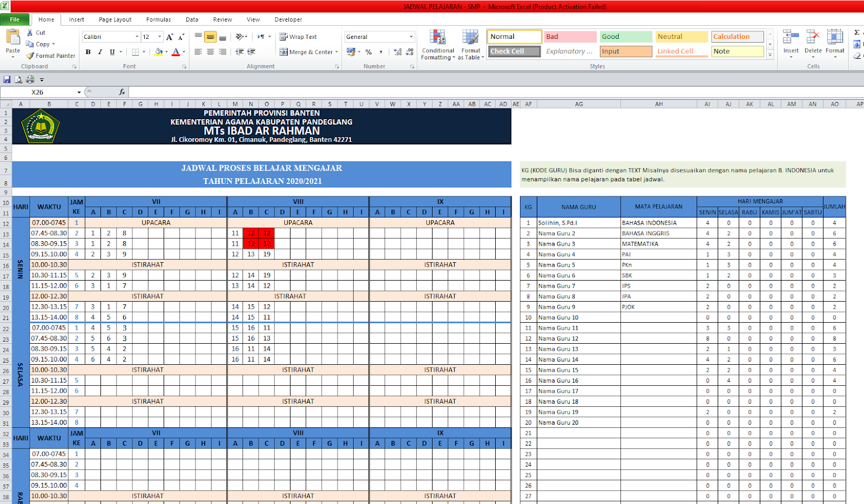Apply the Calculation cell style
Viewport: 864px width, 504px height.
(x=737, y=37)
